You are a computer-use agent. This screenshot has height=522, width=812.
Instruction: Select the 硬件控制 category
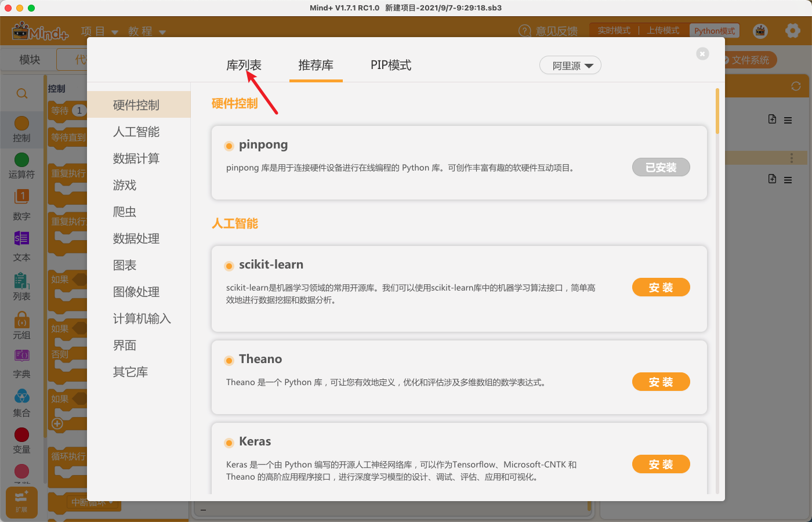(x=139, y=105)
